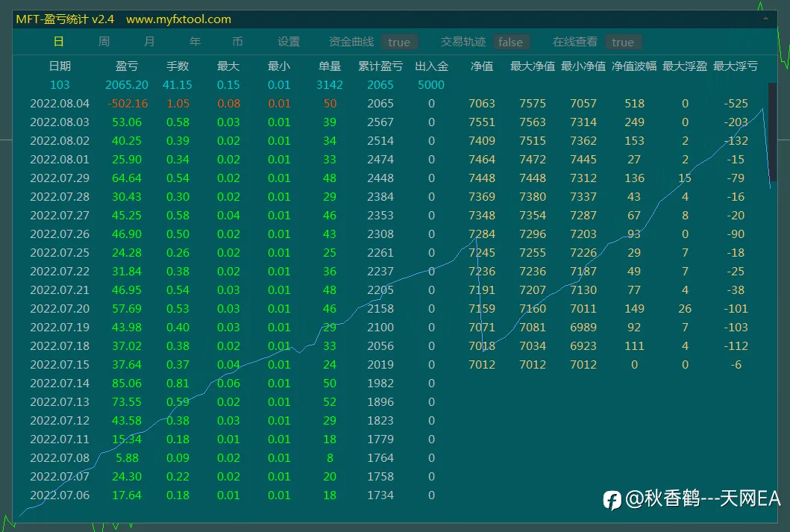
Task: Toggle 交易轨迹 false switch
Action: pyautogui.click(x=510, y=43)
